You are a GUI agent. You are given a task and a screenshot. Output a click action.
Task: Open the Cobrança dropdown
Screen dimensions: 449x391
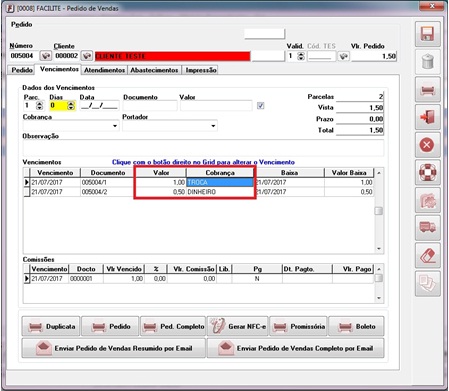(115, 126)
